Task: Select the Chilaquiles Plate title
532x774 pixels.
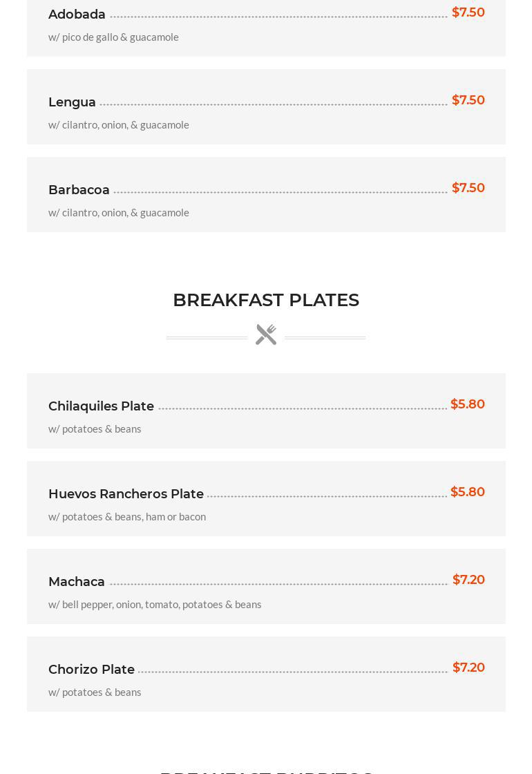Action: point(101,406)
